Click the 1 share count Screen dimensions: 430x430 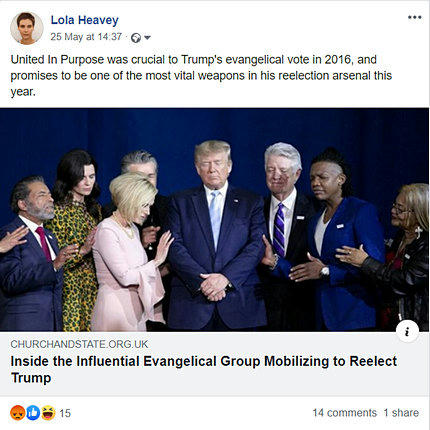(x=401, y=413)
